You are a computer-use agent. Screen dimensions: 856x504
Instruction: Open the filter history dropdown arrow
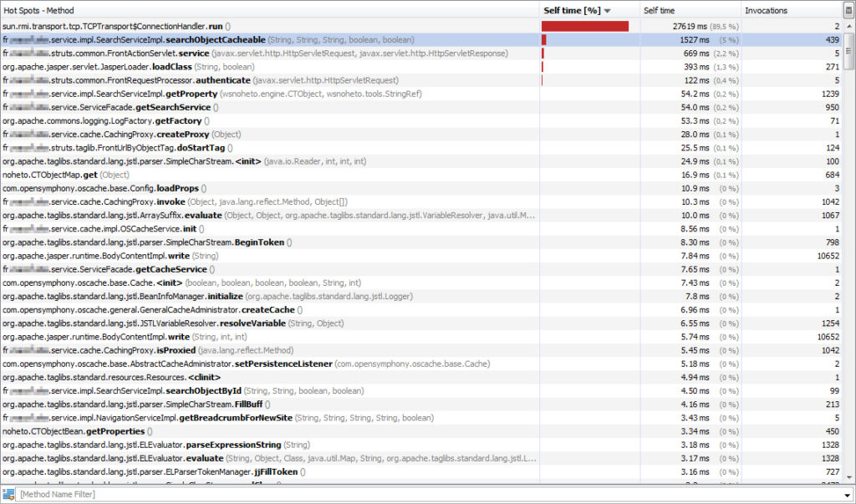tap(847, 495)
